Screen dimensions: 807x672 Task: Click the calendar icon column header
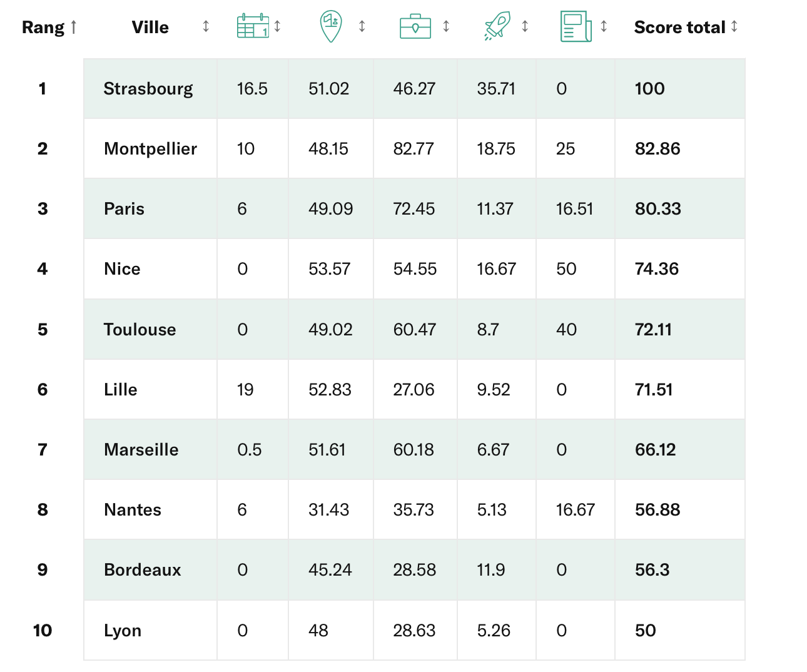pos(253,26)
